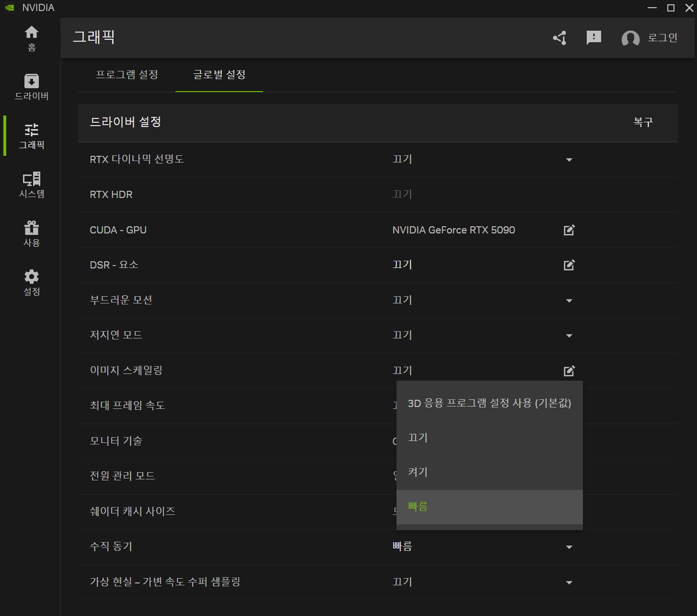
Task: Expand 수직 동기 dropdown arrow
Action: click(569, 547)
